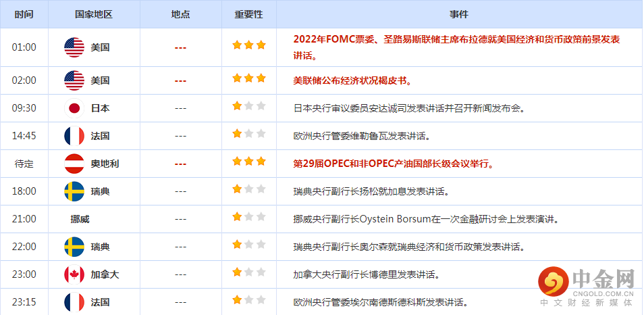Image resolution: width=644 pixels, height=315 pixels.
Task: Select the 欧洲央行管委维勒鲁瓦发表讲话 event text
Action: click(361, 136)
